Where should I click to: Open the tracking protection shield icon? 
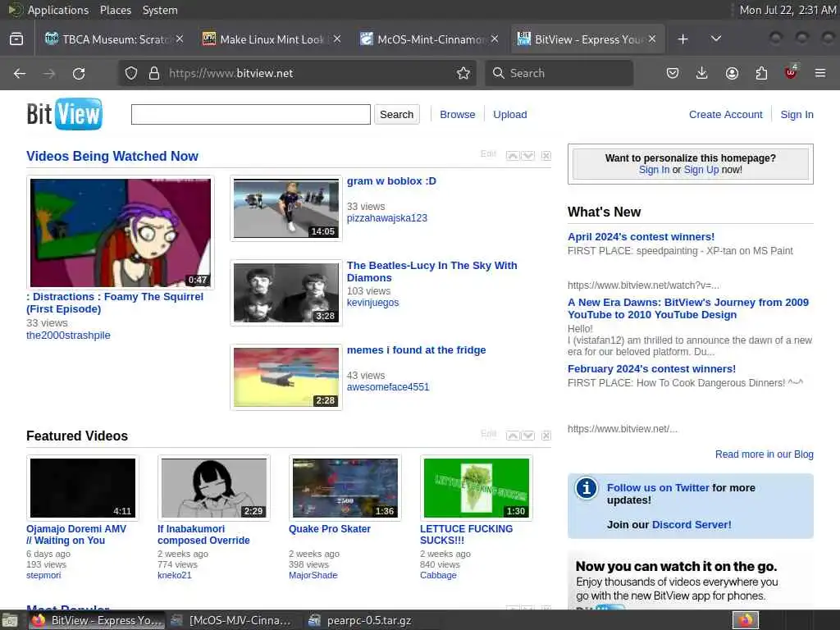(x=131, y=73)
